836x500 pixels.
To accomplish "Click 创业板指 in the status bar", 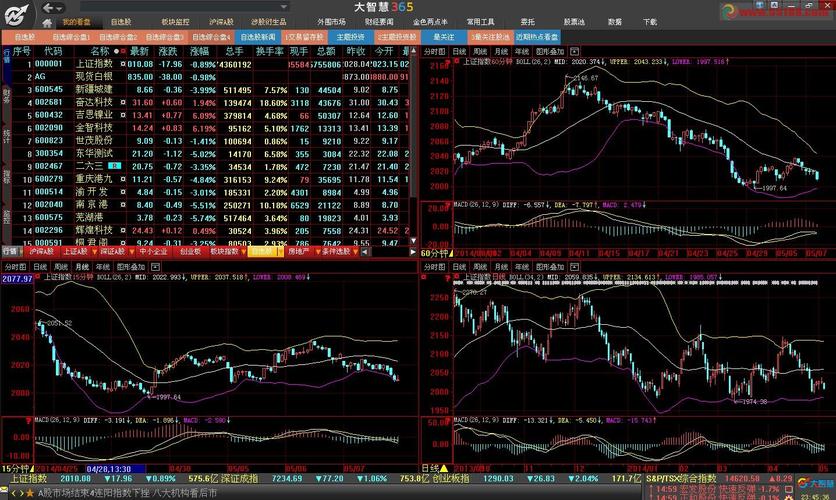I will pyautogui.click(x=450, y=479).
